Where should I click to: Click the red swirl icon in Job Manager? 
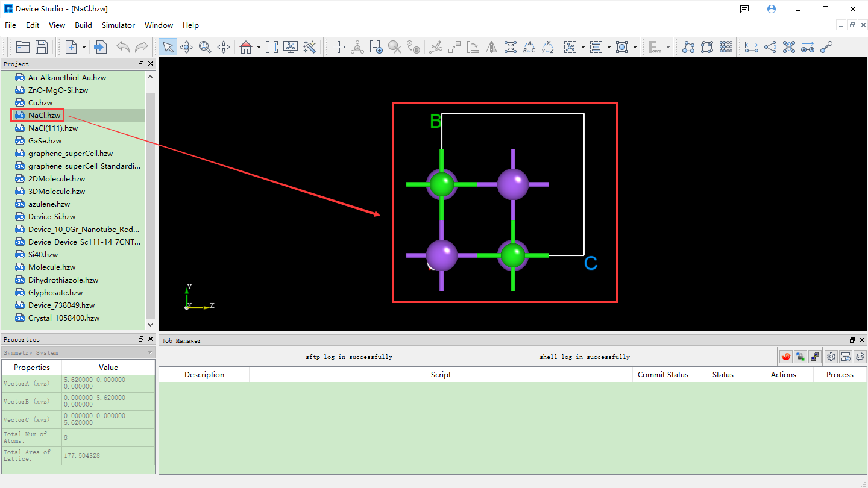pyautogui.click(x=786, y=357)
